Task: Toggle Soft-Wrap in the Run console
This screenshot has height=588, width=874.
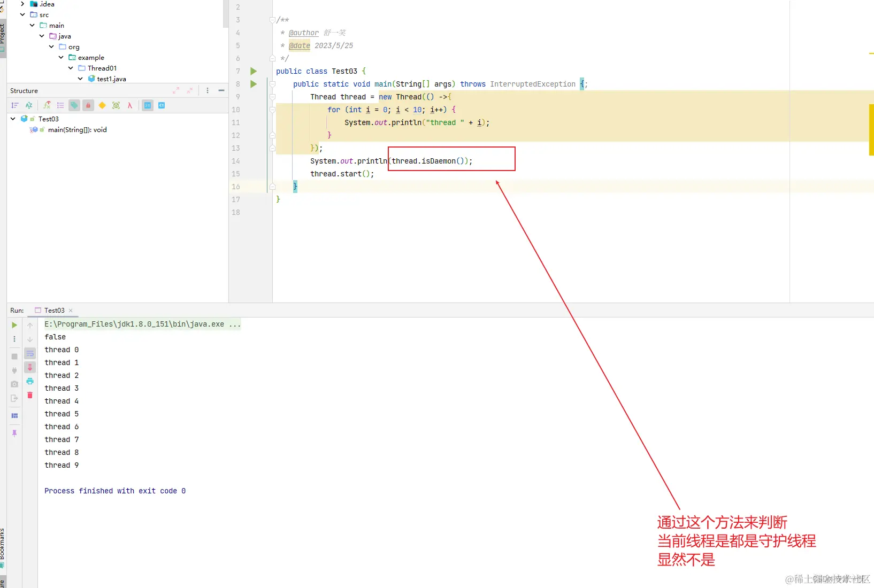Action: pyautogui.click(x=30, y=353)
